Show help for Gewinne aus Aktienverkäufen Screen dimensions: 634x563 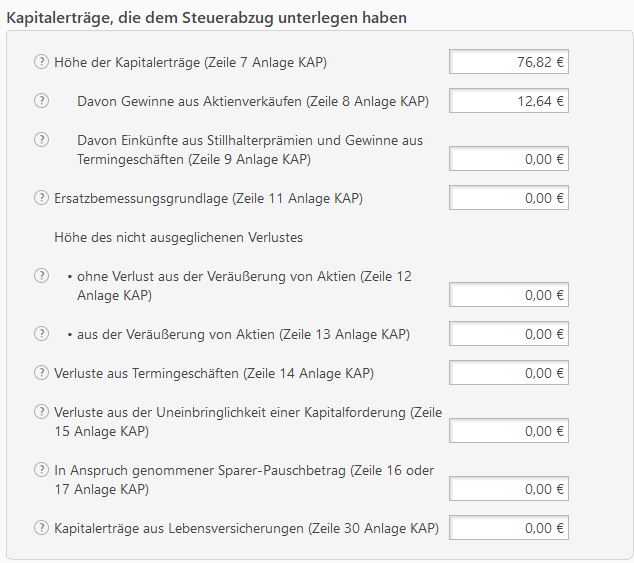41,101
